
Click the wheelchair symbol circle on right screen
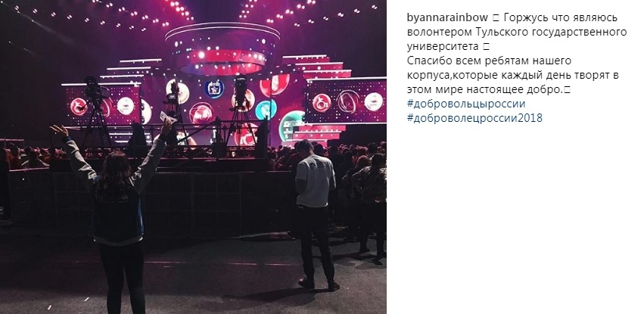(x=322, y=103)
